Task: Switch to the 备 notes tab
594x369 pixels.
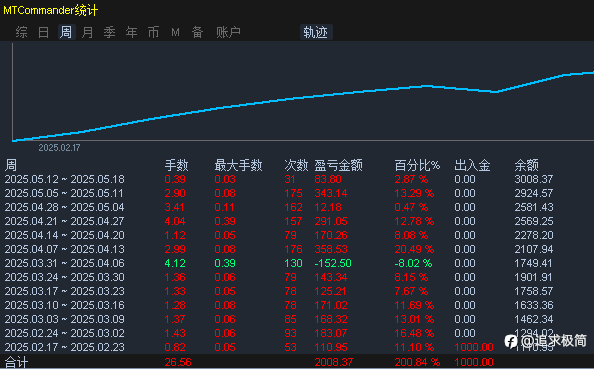Action: pos(197,32)
